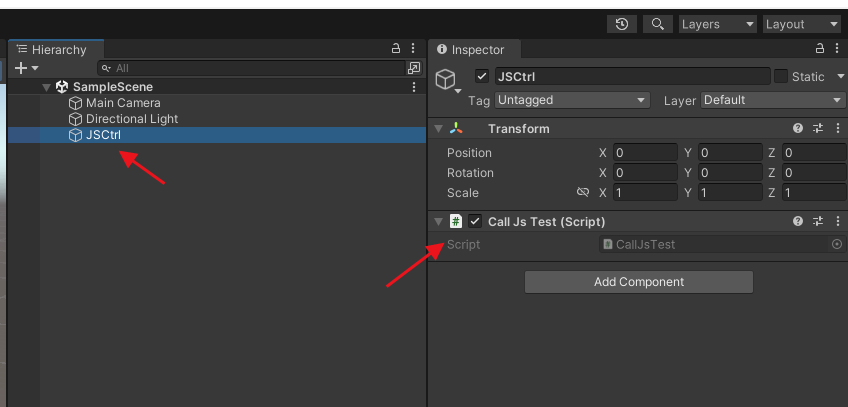This screenshot has width=848, height=407.
Task: Toggle the Scale constrain proportions link icon
Action: pos(582,192)
